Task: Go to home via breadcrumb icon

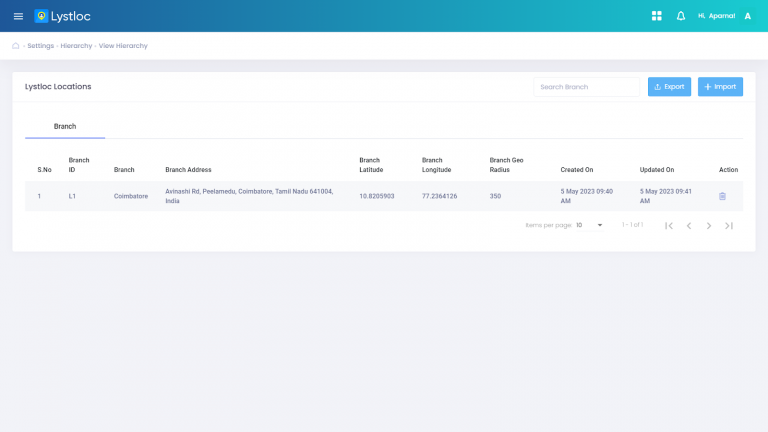Action: (16, 46)
